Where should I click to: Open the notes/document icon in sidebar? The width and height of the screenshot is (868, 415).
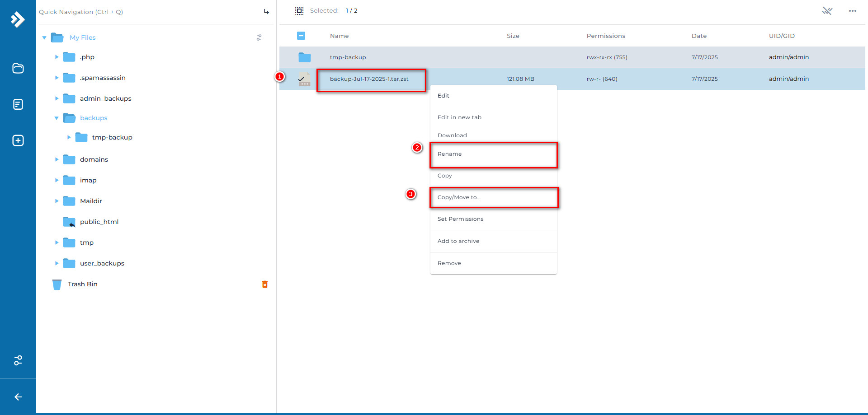pyautogui.click(x=18, y=104)
